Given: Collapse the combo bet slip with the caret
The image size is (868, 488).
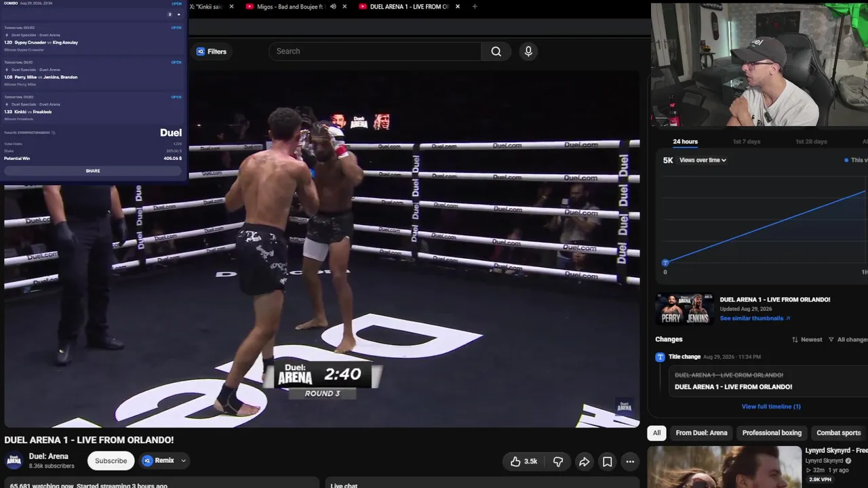Looking at the screenshot, I should click(179, 14).
